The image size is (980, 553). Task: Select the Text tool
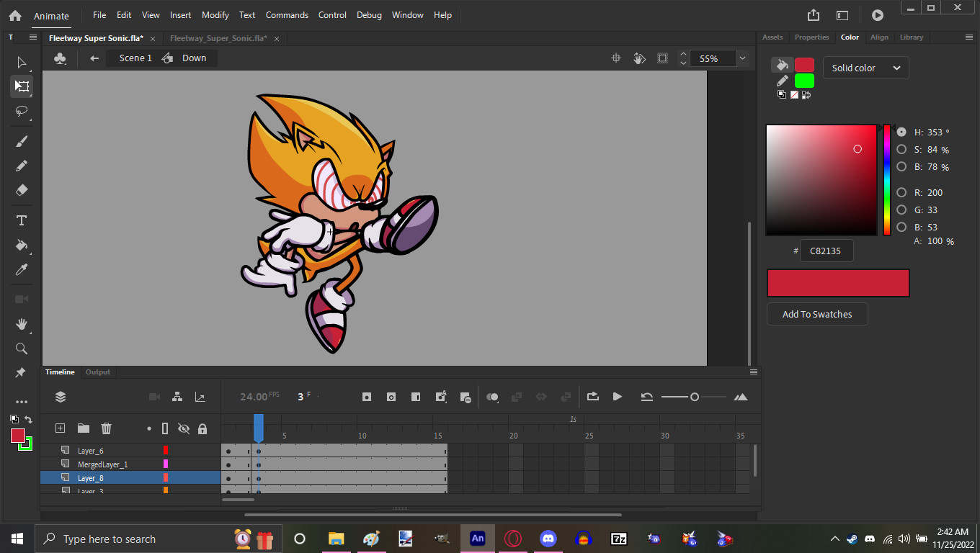22,220
